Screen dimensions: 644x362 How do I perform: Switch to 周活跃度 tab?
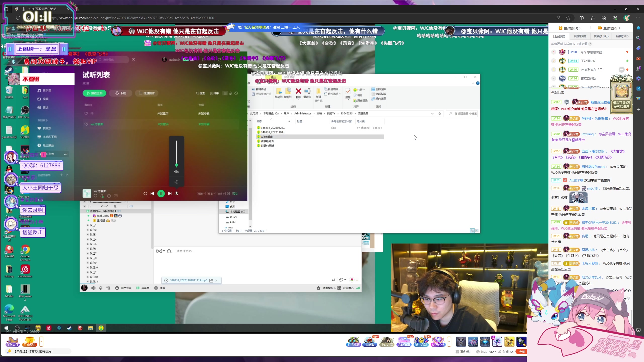[580, 36]
